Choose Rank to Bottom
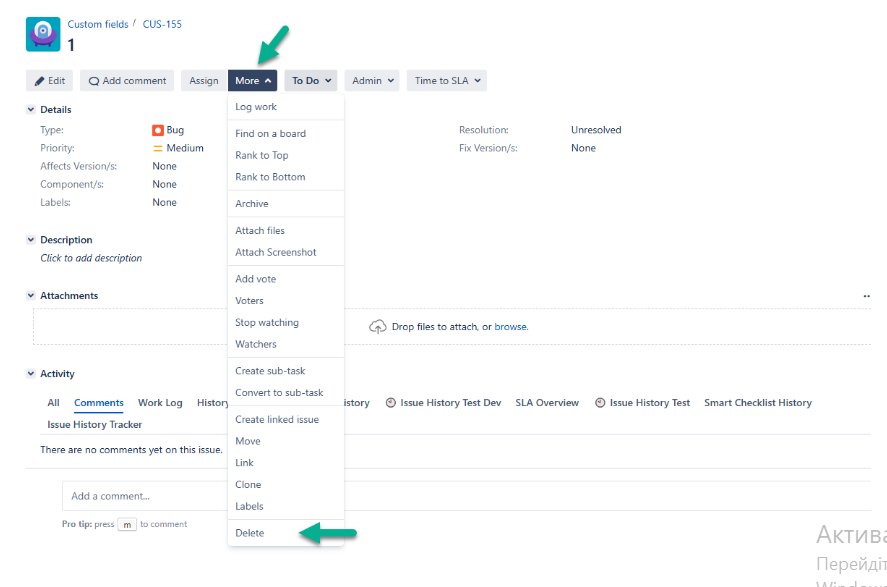This screenshot has height=587, width=887. (x=286, y=176)
